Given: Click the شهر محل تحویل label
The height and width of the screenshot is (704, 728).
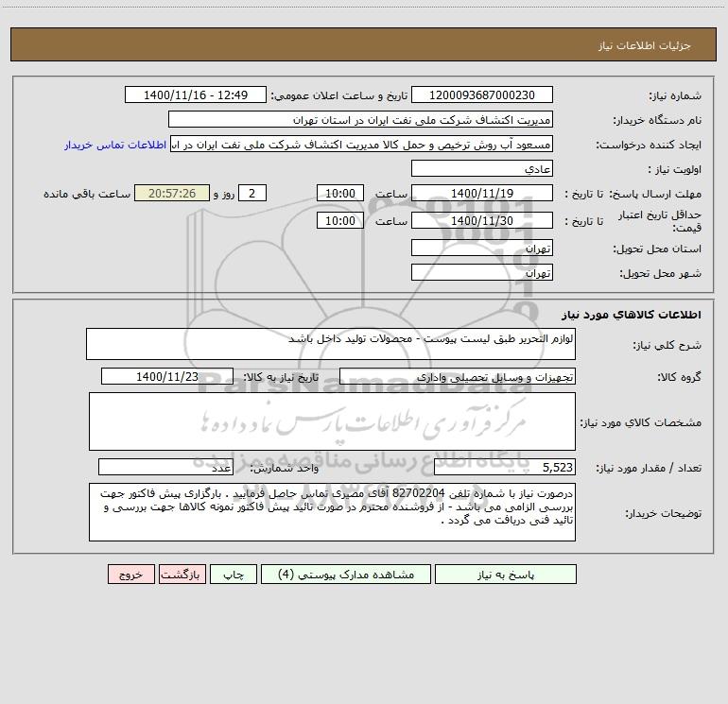Looking at the screenshot, I should 660,274.
